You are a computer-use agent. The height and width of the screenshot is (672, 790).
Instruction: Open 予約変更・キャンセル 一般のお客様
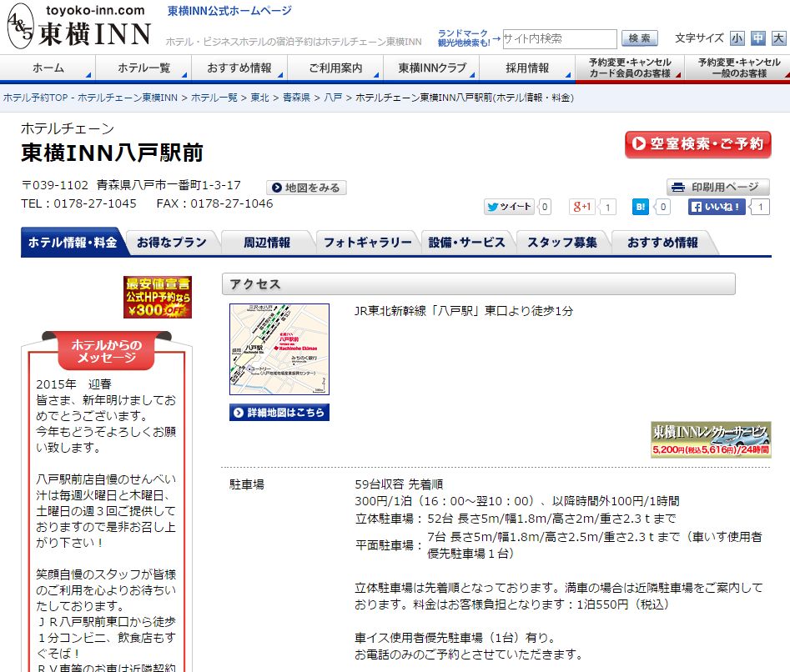[738, 68]
